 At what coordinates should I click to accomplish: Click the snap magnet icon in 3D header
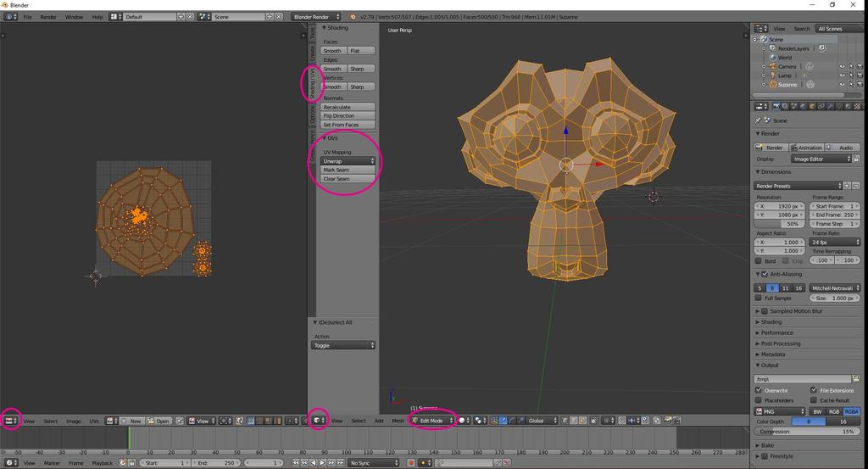[623, 421]
